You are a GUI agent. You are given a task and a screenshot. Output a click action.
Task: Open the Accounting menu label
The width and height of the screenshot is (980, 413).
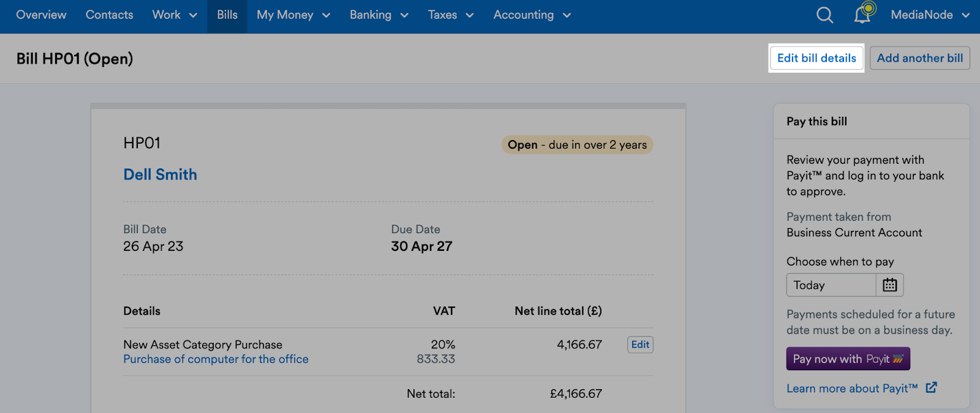pyautogui.click(x=524, y=15)
